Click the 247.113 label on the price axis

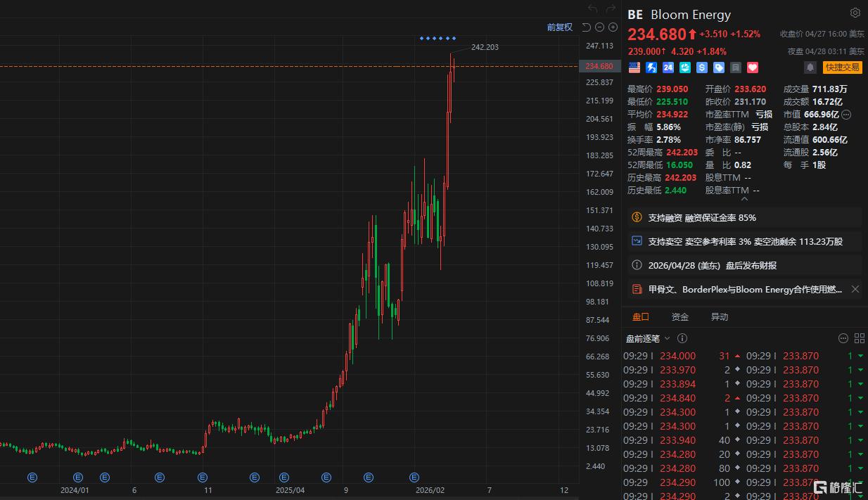point(599,46)
